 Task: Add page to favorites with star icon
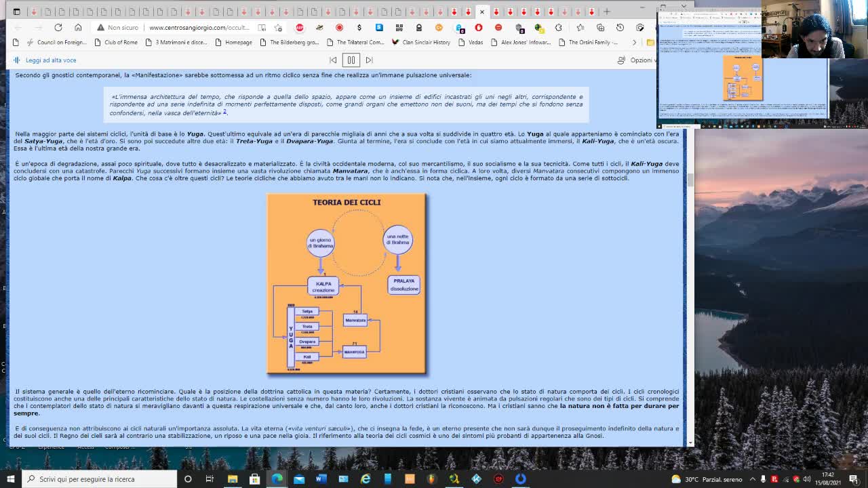[278, 28]
